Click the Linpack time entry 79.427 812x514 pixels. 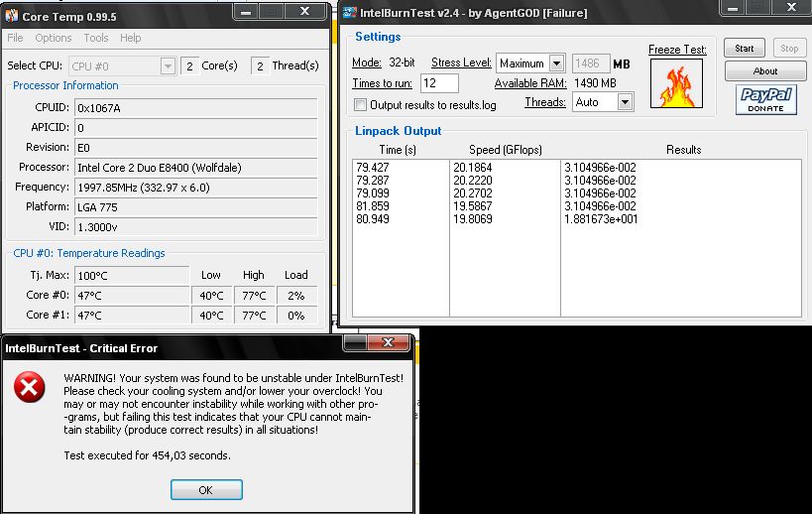373,168
